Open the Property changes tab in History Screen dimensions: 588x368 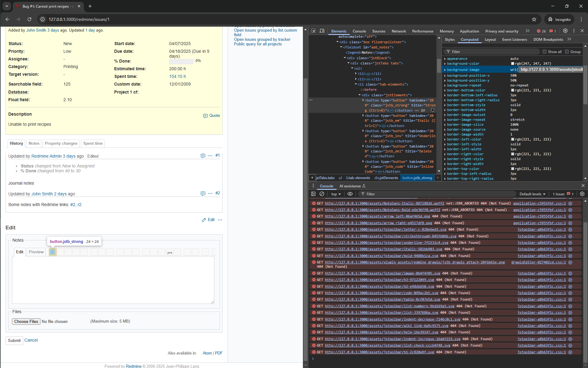(x=61, y=143)
